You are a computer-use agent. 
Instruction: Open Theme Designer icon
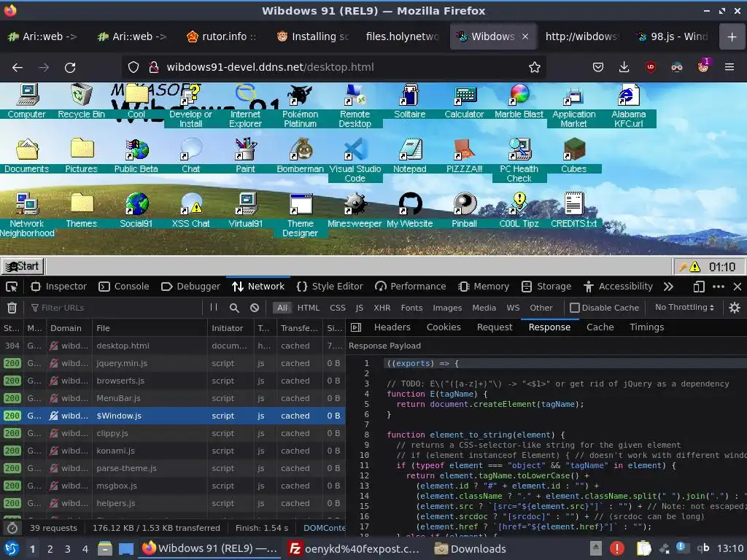pos(300,215)
